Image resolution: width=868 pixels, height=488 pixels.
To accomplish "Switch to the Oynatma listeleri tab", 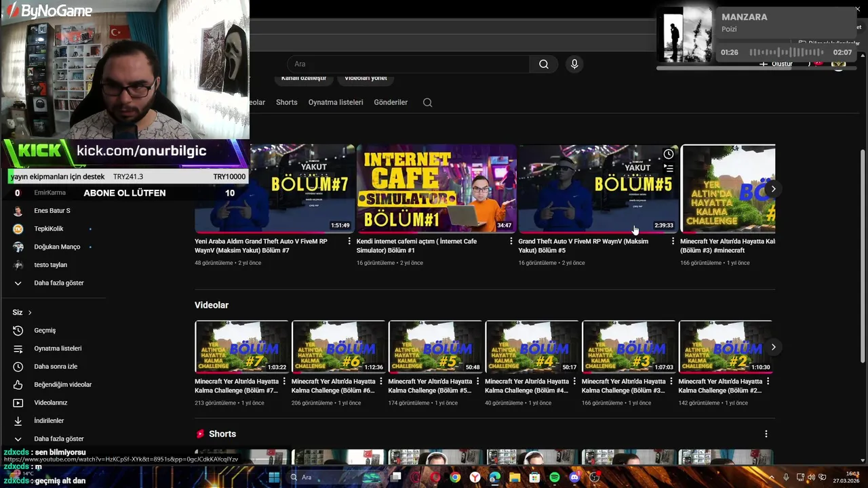I will coord(336,102).
